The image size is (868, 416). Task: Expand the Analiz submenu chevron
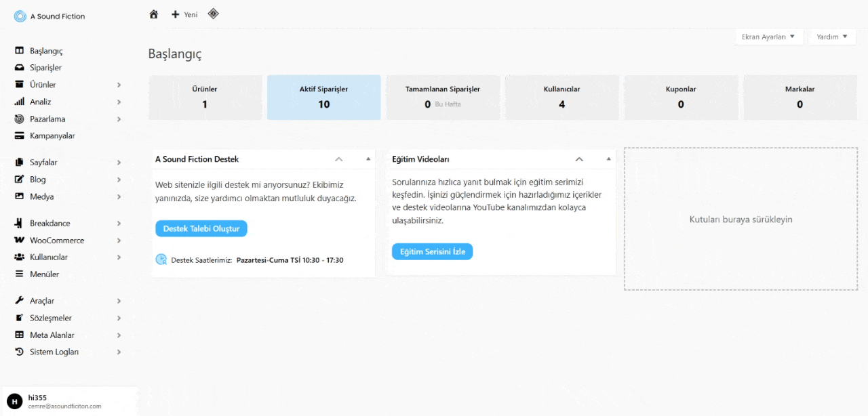pyautogui.click(x=118, y=101)
